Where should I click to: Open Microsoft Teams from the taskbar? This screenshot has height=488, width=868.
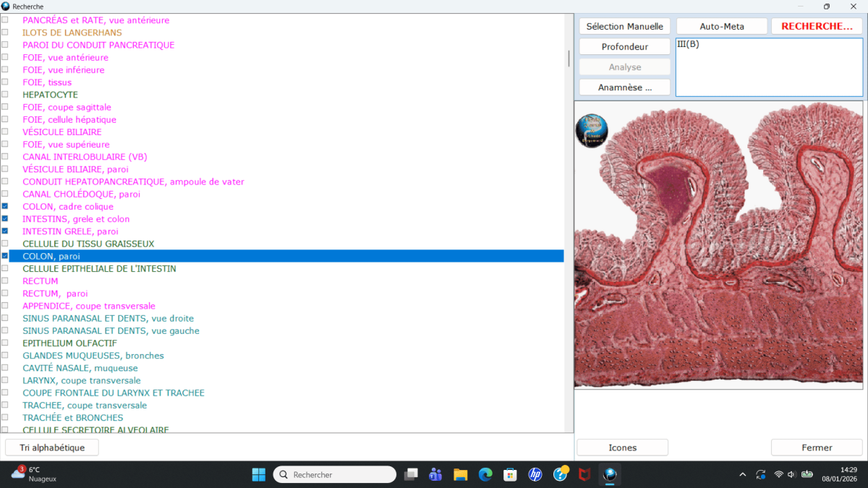pyautogui.click(x=435, y=474)
